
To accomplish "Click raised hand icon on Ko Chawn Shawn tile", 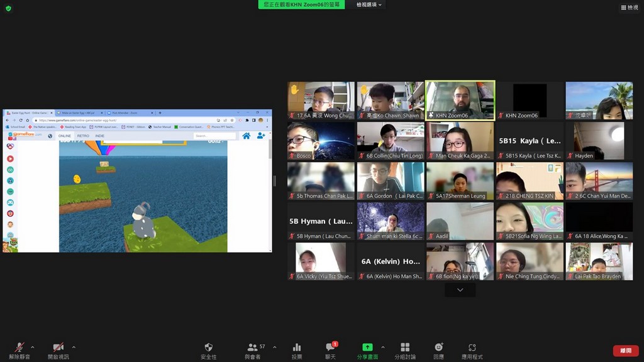I will click(364, 89).
